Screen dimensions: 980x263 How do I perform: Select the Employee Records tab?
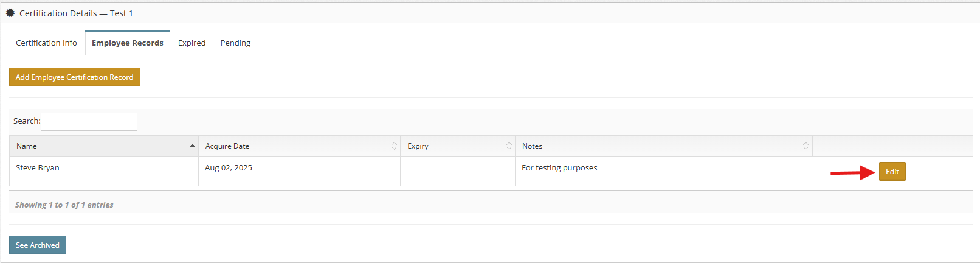click(128, 43)
